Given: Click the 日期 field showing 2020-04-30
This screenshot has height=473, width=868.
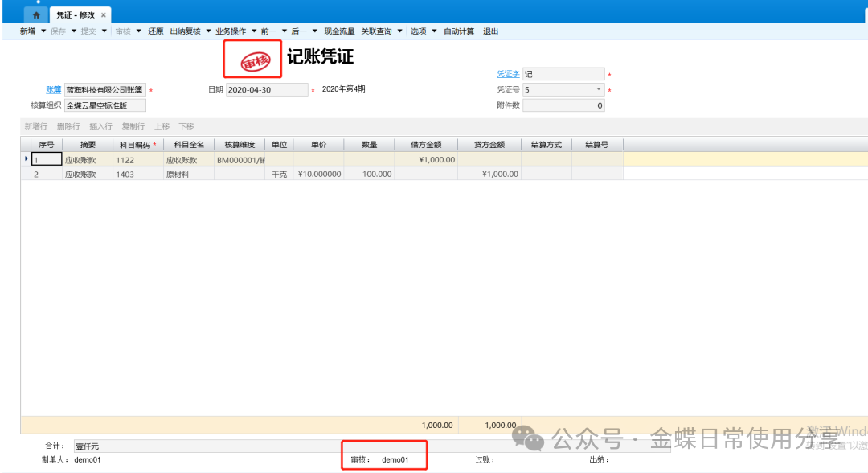Looking at the screenshot, I should 266,90.
